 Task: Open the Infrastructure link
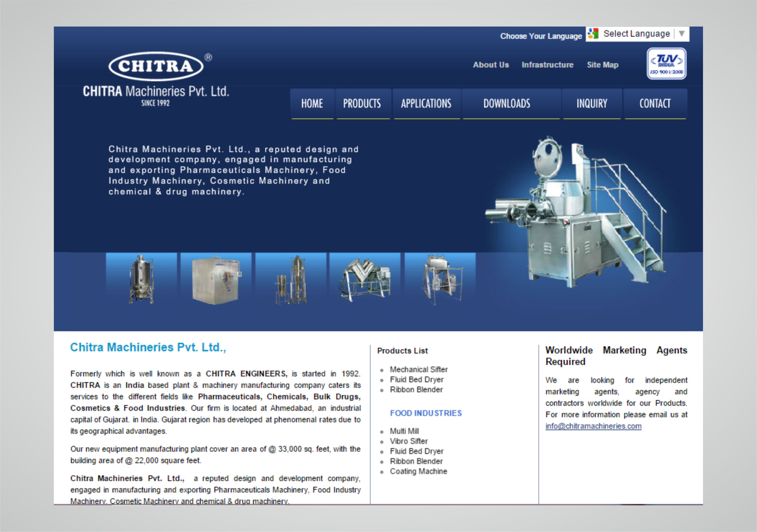[x=547, y=65]
